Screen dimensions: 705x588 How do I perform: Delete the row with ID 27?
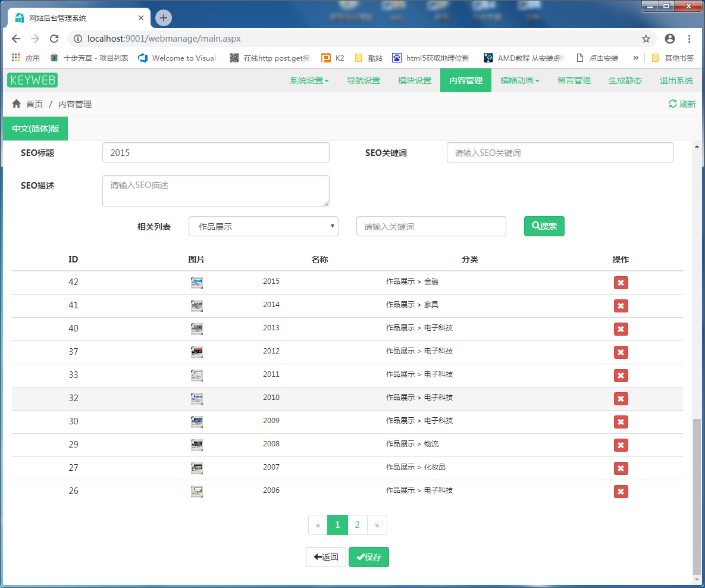621,468
